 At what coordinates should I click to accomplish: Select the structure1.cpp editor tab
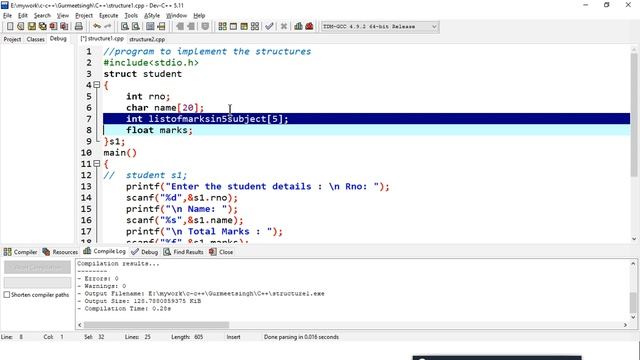pyautogui.click(x=102, y=38)
